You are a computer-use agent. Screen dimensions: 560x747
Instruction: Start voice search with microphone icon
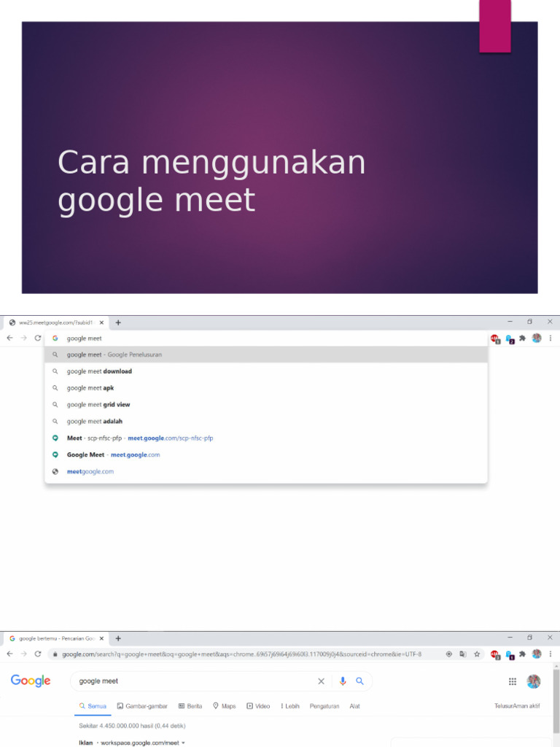[x=343, y=681]
